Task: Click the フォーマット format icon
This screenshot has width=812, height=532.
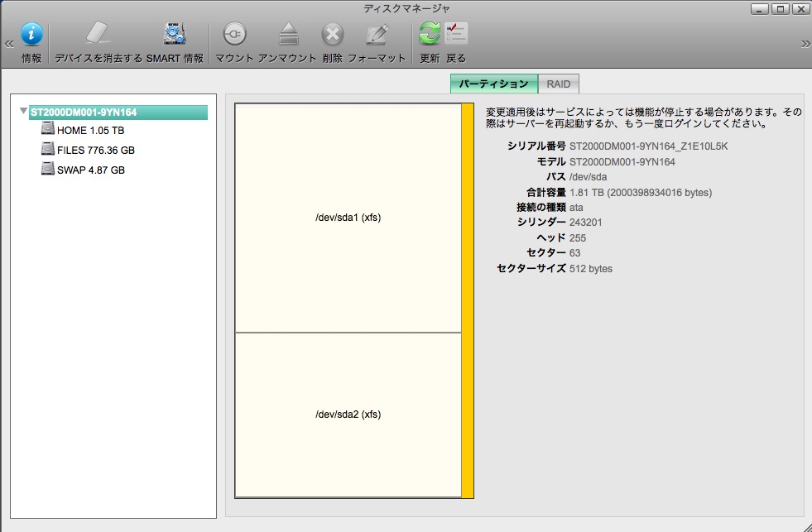Action: pos(377,35)
